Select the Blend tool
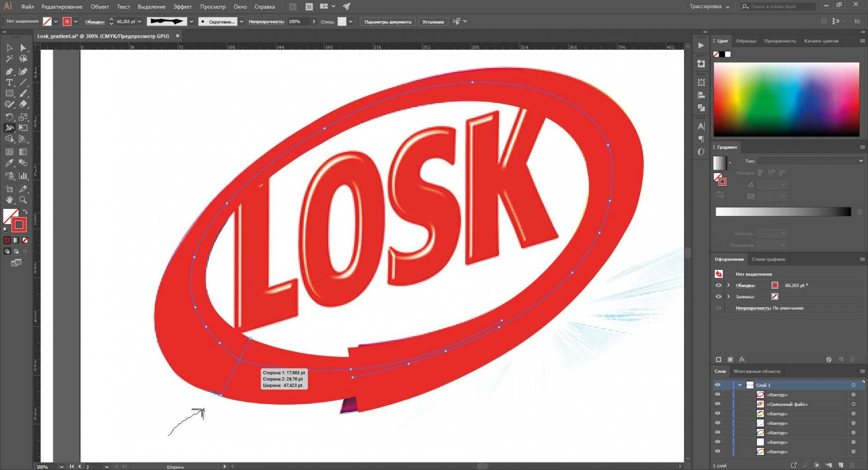The height and width of the screenshot is (470, 868). coord(23,163)
